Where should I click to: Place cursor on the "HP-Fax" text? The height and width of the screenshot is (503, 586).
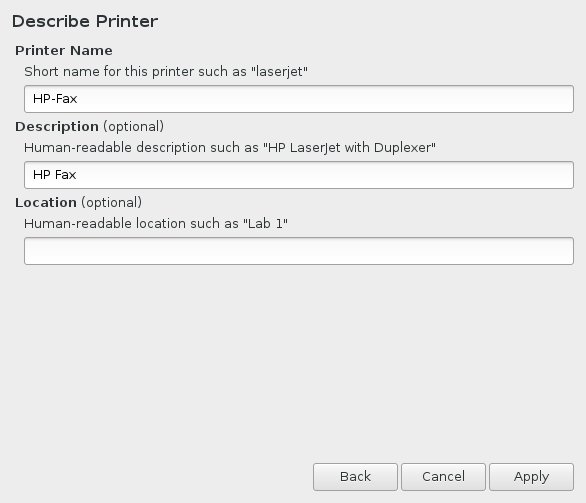click(55, 99)
